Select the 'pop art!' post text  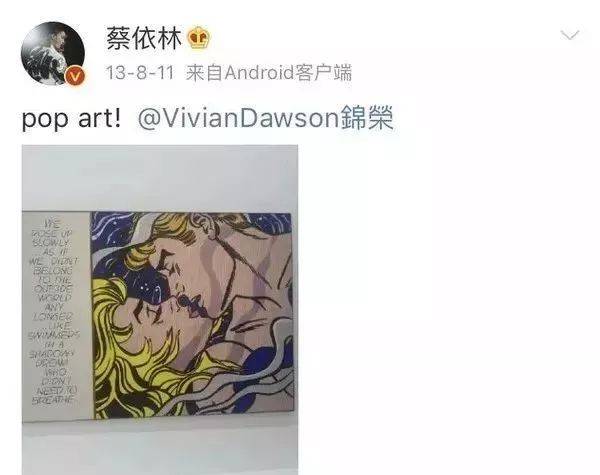(71, 119)
